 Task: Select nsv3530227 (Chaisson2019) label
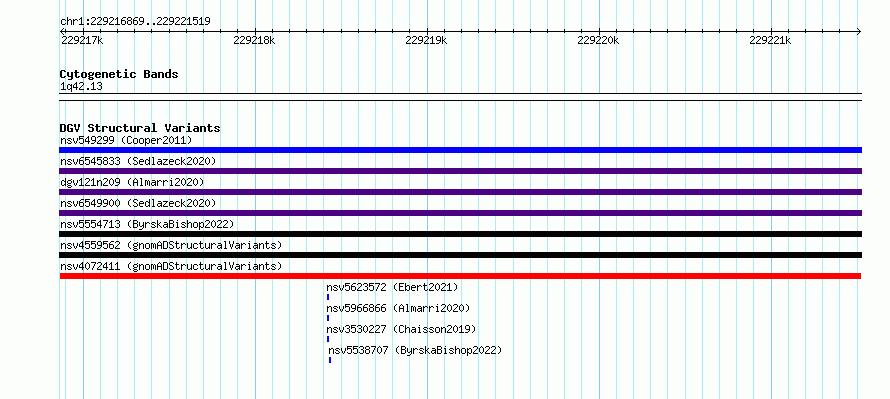tap(401, 329)
